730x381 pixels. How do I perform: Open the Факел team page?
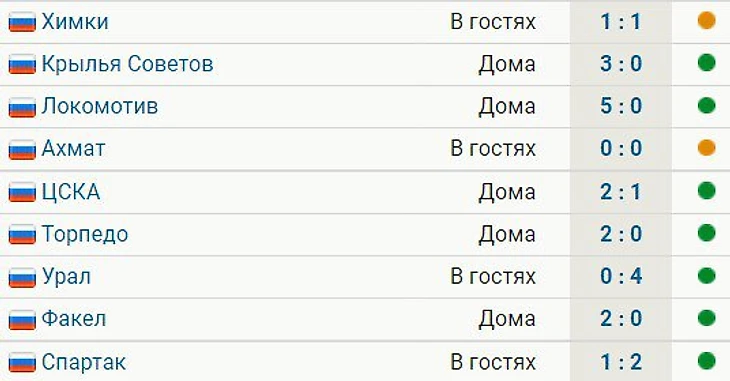74,319
